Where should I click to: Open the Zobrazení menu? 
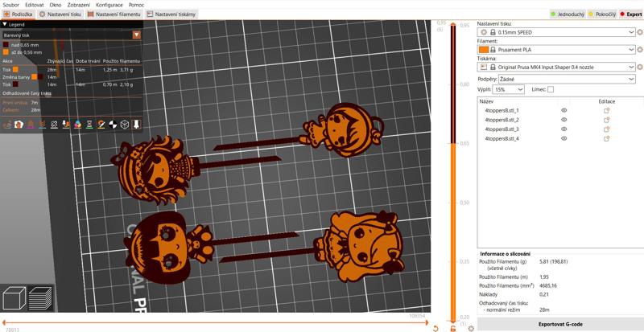point(79,5)
